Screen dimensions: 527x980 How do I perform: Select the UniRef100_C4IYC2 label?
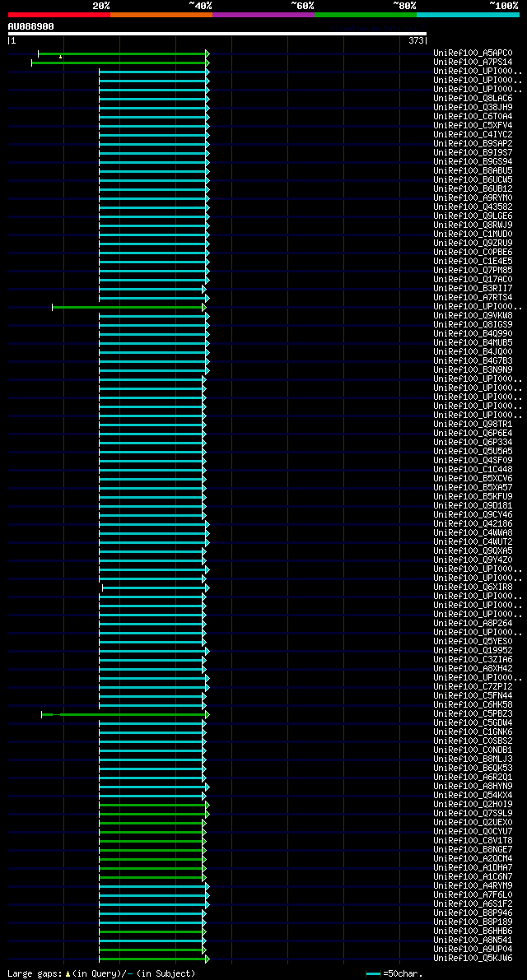[x=473, y=135]
